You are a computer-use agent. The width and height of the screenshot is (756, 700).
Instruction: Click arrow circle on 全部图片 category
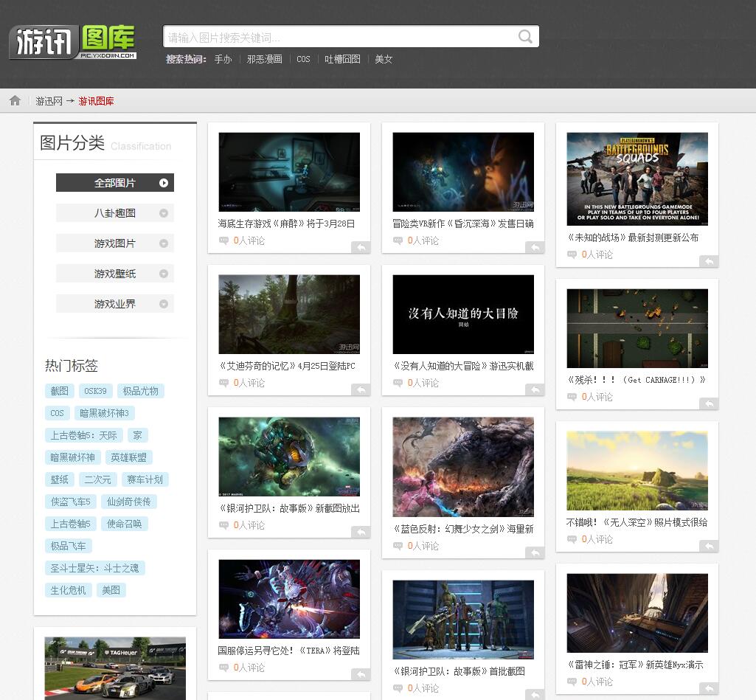click(x=164, y=183)
